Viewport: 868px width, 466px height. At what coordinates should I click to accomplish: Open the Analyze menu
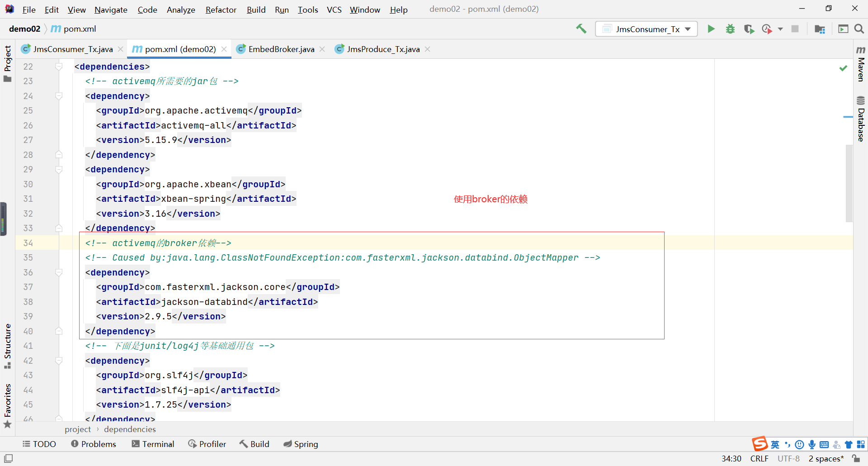coord(181,10)
